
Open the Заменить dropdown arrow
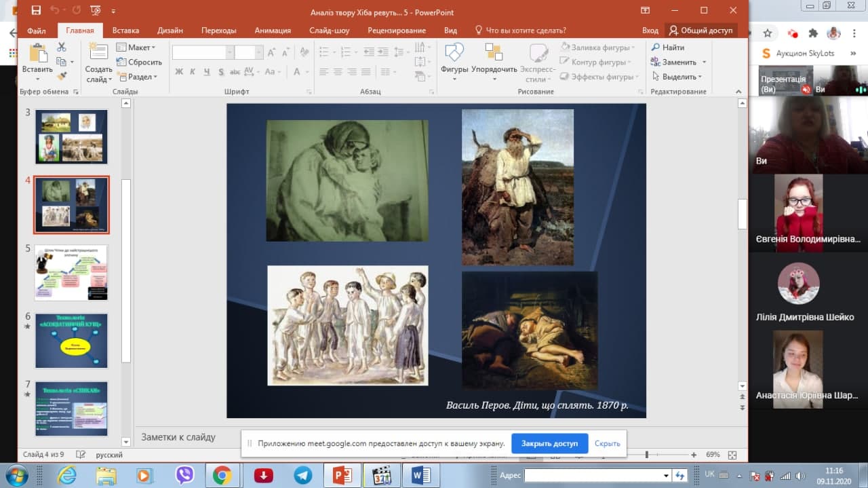click(x=704, y=62)
